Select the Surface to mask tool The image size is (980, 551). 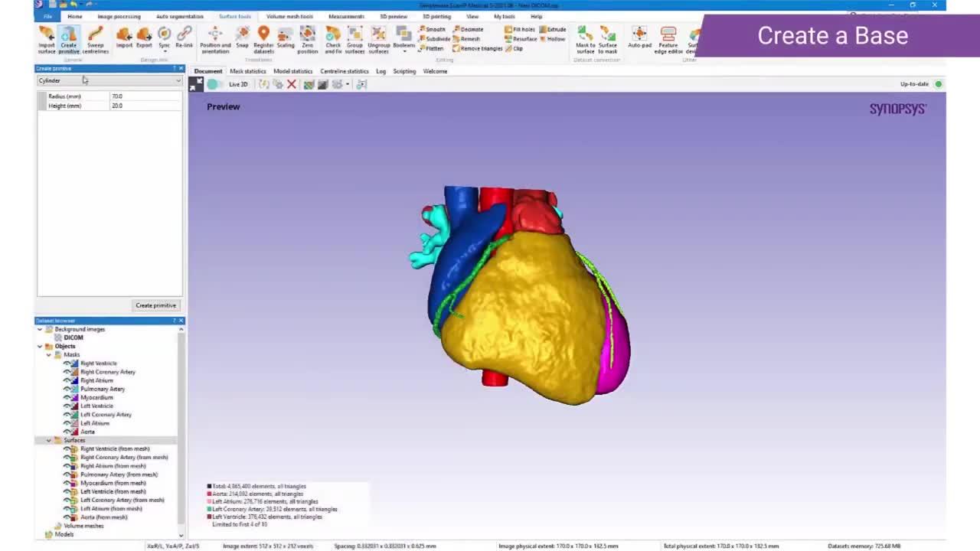[x=608, y=36]
